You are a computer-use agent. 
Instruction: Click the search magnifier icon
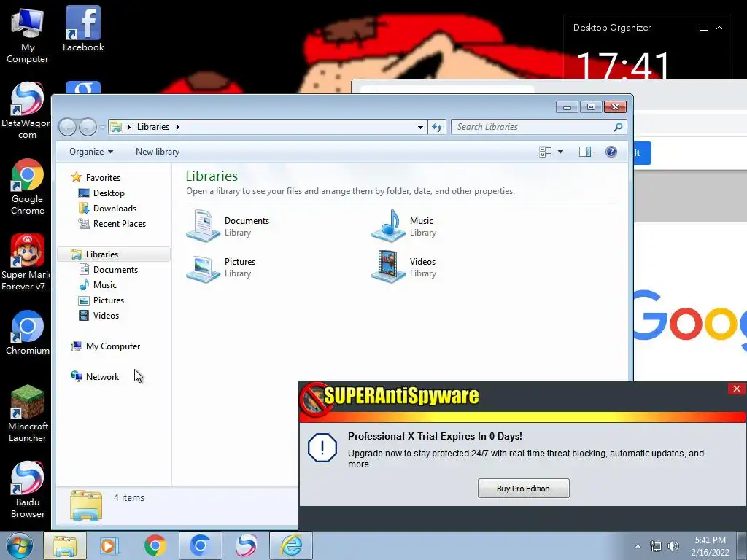tap(618, 127)
